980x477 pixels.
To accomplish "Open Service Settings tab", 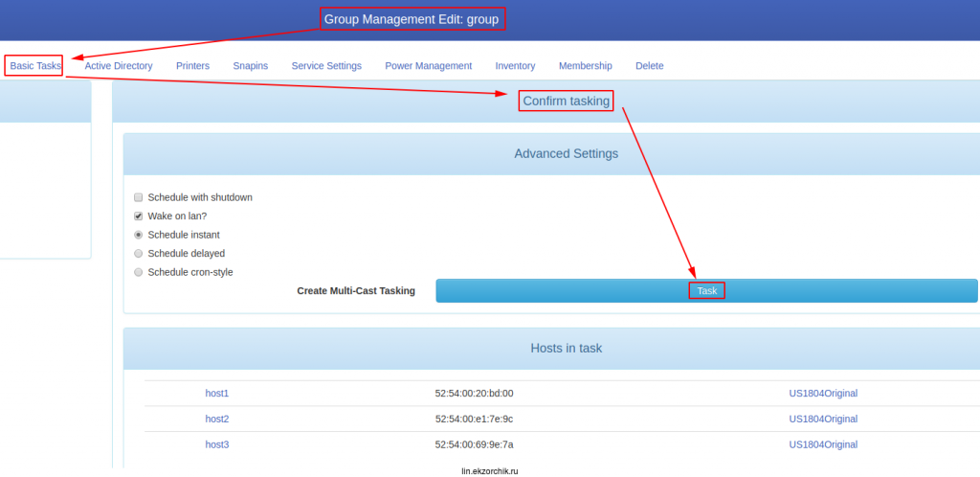I will 326,66.
